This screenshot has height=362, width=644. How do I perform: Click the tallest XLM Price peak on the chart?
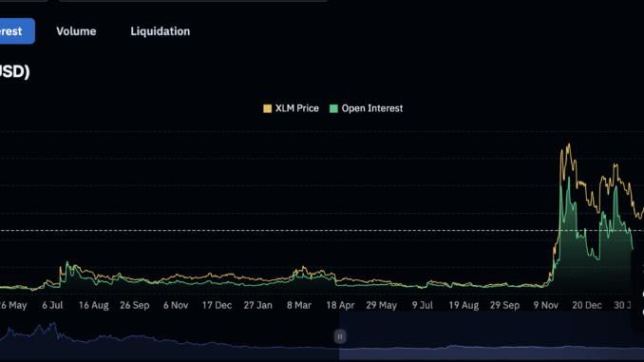coord(569,144)
